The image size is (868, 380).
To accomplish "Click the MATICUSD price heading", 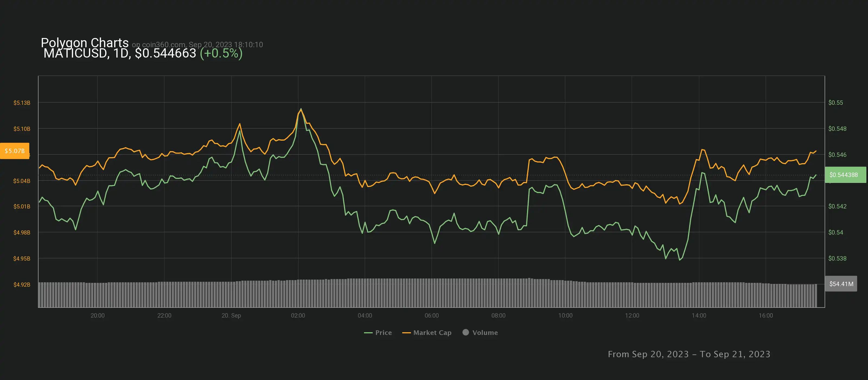I will click(x=120, y=53).
